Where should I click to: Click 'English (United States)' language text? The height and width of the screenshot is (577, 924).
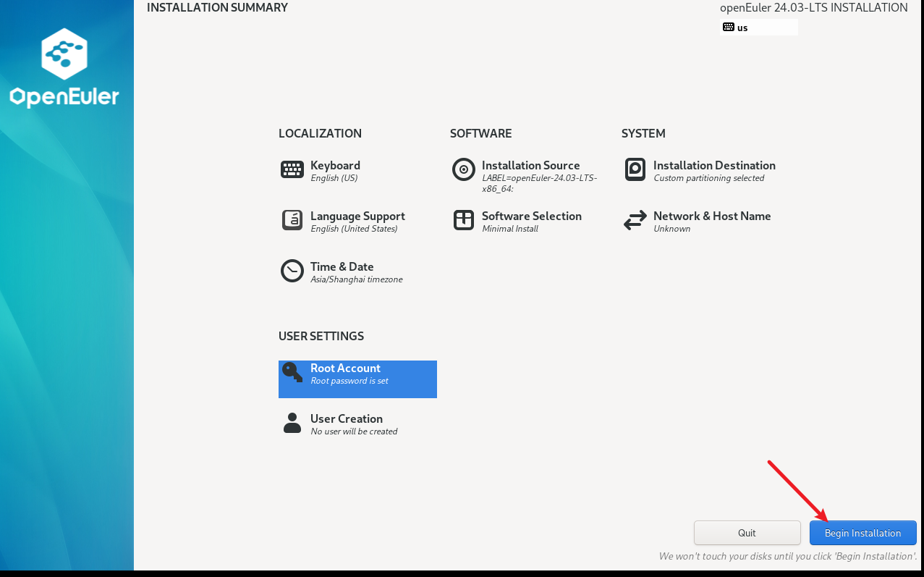tap(354, 229)
